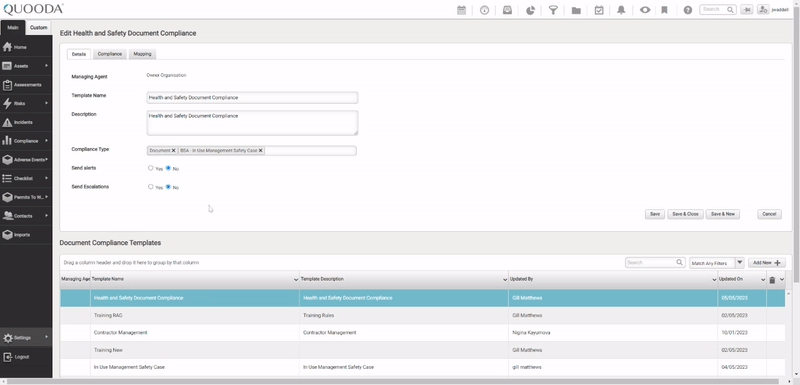Expand the Risks sidebar submenu
This screenshot has height=385, width=800.
(x=46, y=103)
